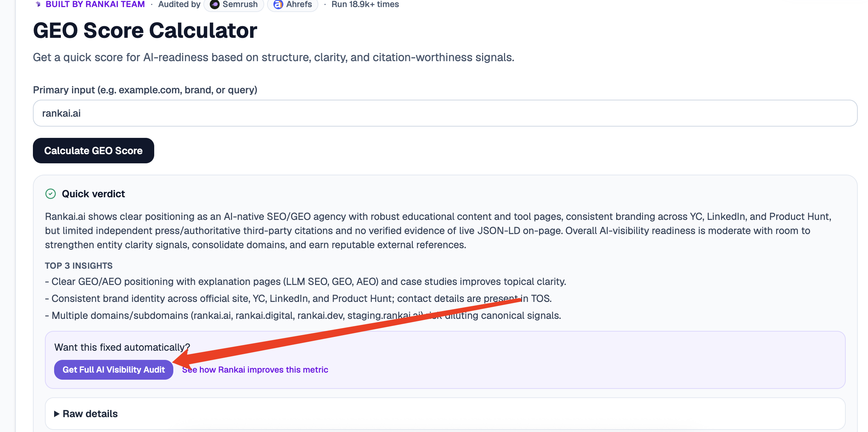Click the Semrush logo icon

(x=214, y=5)
